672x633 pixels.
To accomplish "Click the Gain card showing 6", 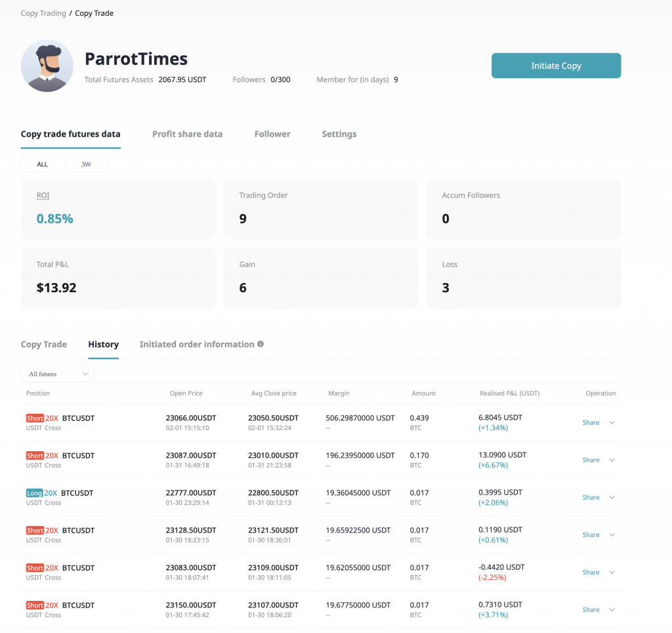I will coord(320,278).
